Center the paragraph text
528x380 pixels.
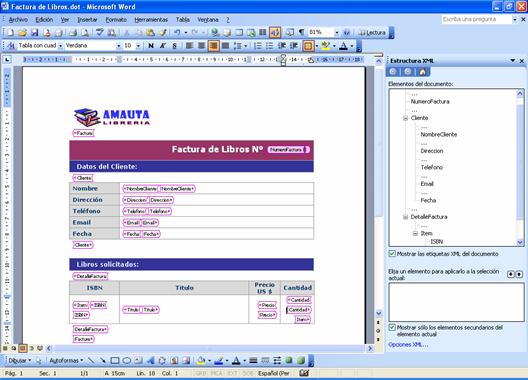coord(201,45)
